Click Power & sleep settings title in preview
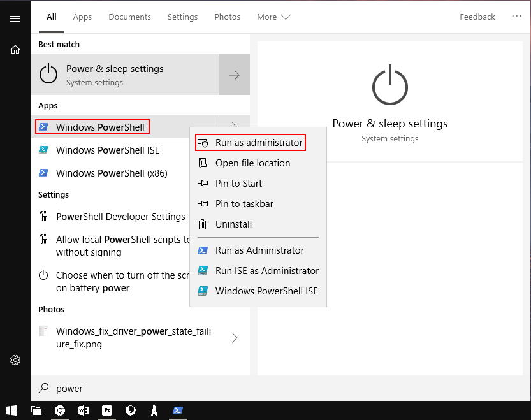 coord(389,124)
